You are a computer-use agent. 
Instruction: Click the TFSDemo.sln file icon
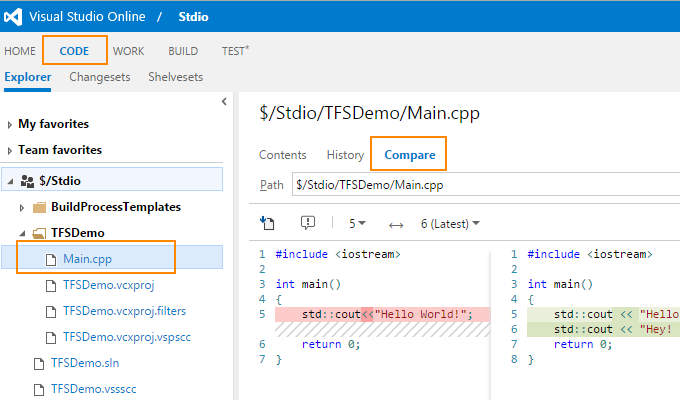(39, 364)
